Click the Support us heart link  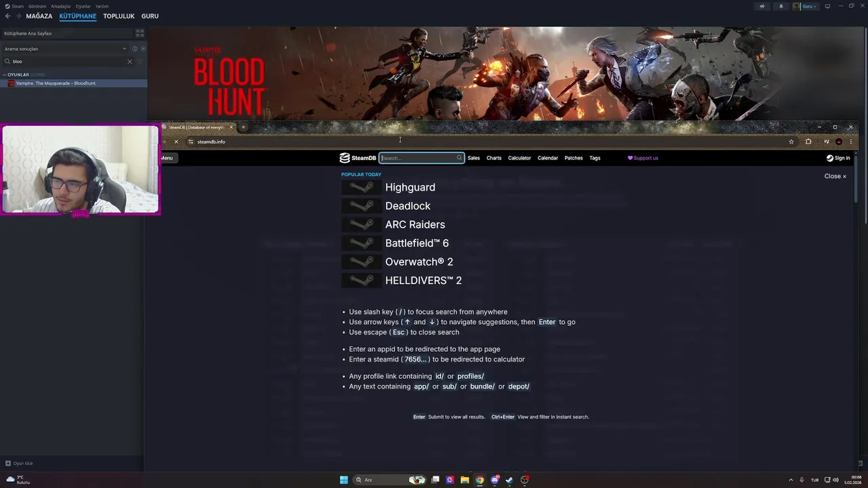tap(643, 158)
